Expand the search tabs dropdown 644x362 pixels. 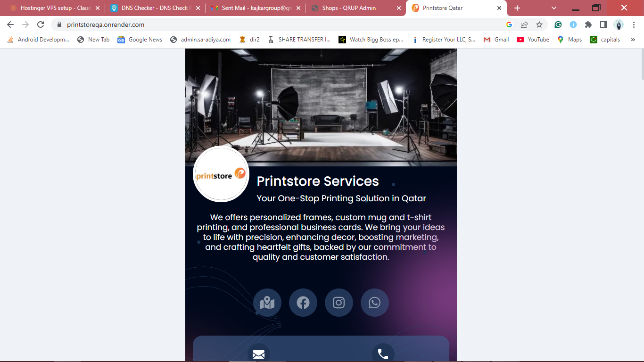pyautogui.click(x=554, y=8)
